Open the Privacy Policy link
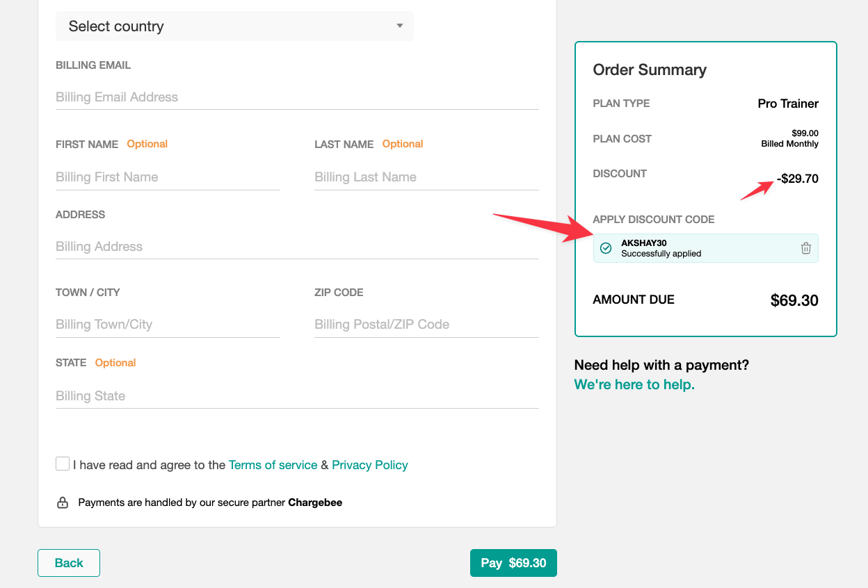Image resolution: width=868 pixels, height=588 pixels. [370, 465]
